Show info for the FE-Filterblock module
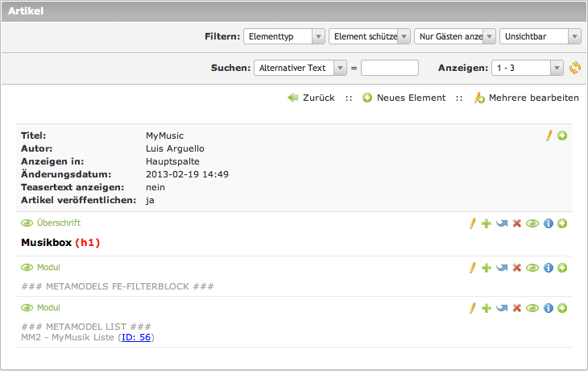Image resolution: width=588 pixels, height=371 pixels. click(549, 268)
